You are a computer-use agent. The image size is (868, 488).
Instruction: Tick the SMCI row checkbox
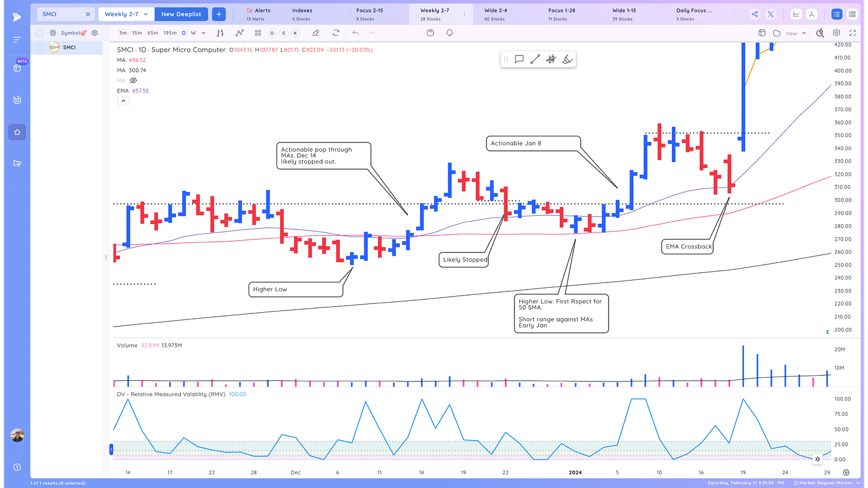pyautogui.click(x=40, y=48)
